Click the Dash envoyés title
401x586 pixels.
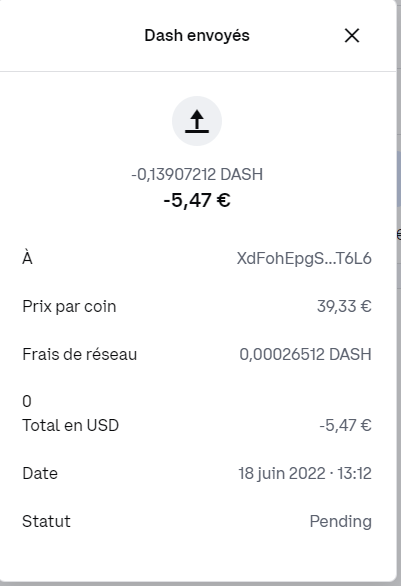tap(197, 36)
